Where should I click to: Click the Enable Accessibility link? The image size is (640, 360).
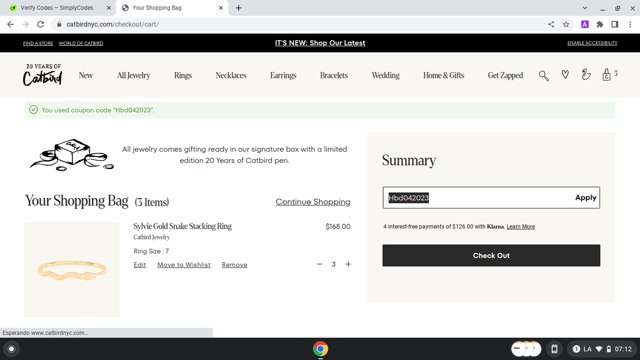click(592, 43)
